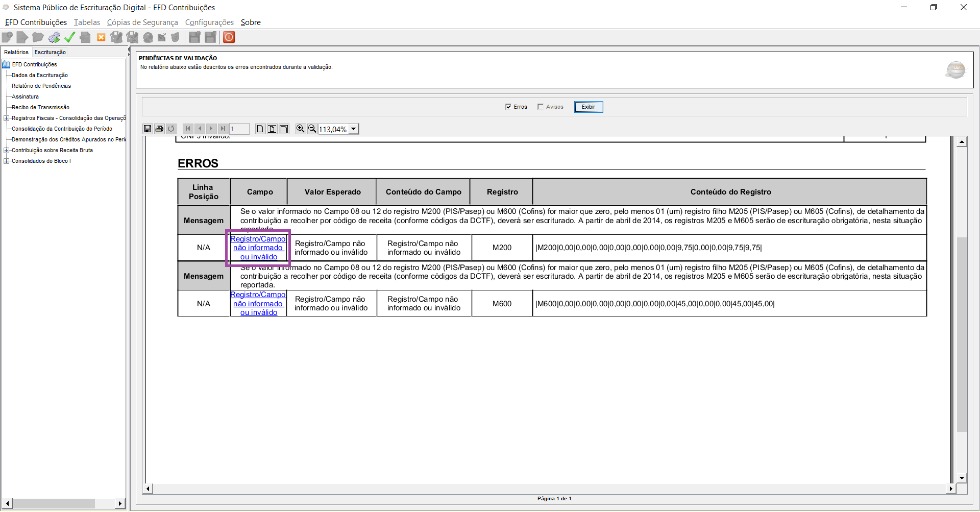Disable the Erros checkbox
This screenshot has height=512, width=980.
coord(508,106)
